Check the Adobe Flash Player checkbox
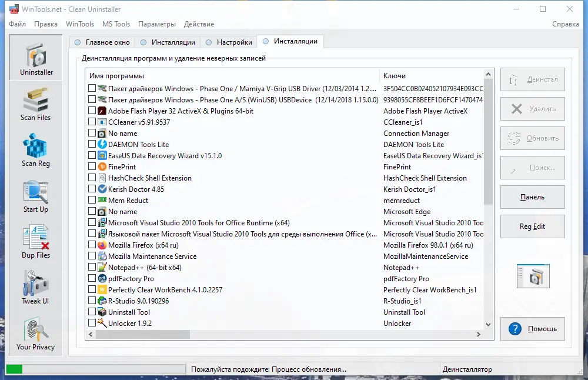This screenshot has width=588, height=380. 92,111
